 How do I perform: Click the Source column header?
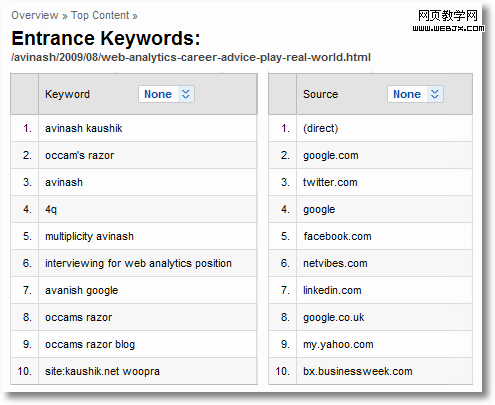click(x=320, y=94)
